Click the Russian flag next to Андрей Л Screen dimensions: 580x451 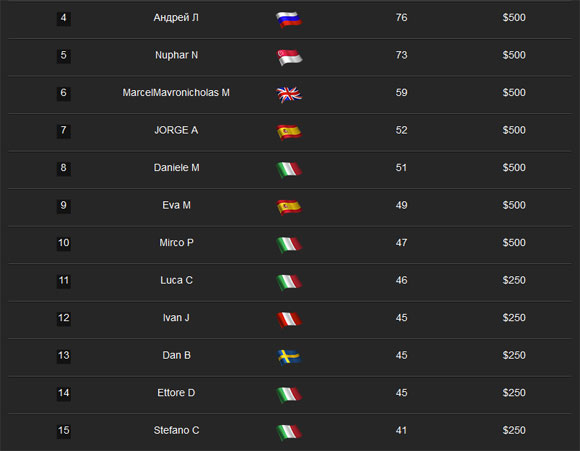click(289, 20)
